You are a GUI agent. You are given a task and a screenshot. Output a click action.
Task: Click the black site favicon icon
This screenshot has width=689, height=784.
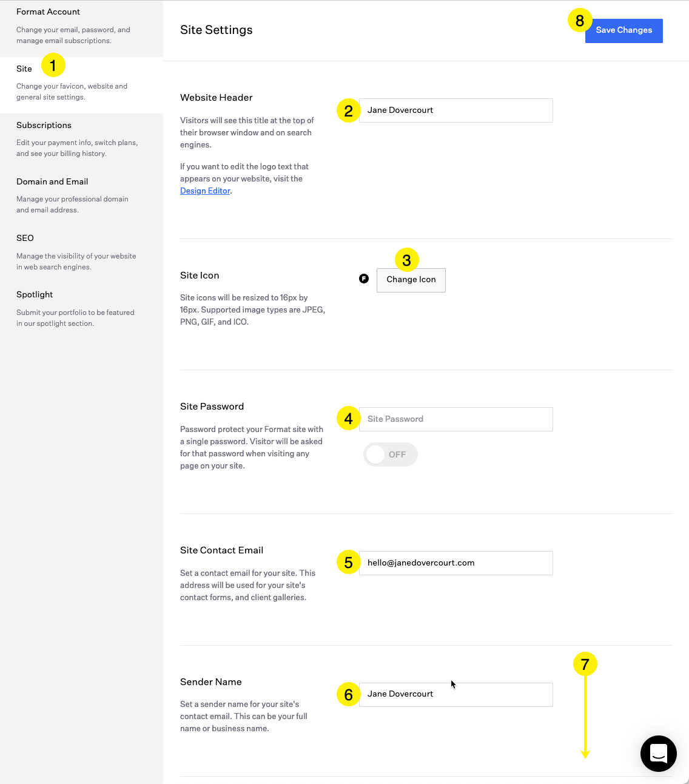364,279
